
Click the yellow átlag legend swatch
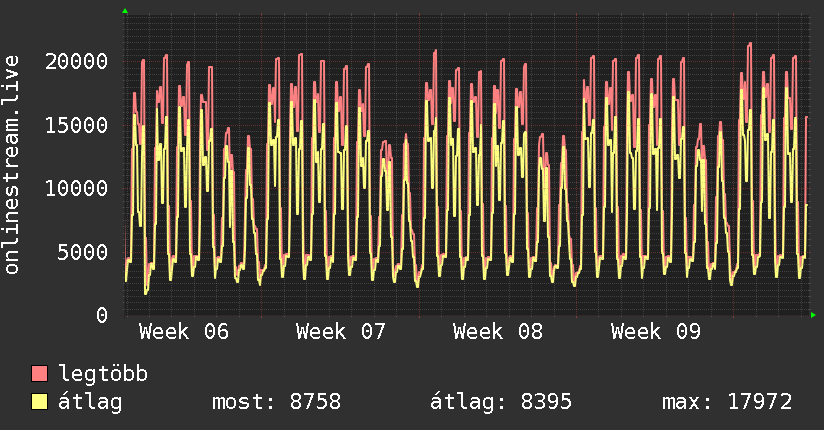pos(40,402)
